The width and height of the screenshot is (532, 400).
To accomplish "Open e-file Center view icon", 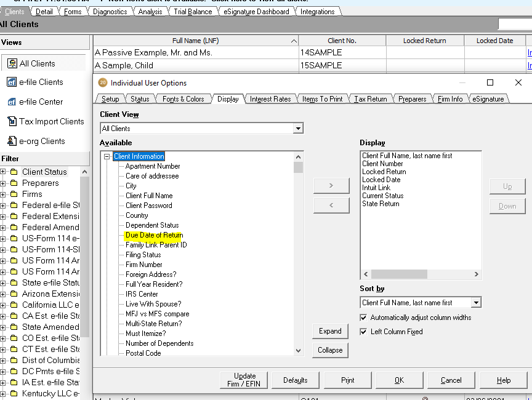I will tap(12, 102).
